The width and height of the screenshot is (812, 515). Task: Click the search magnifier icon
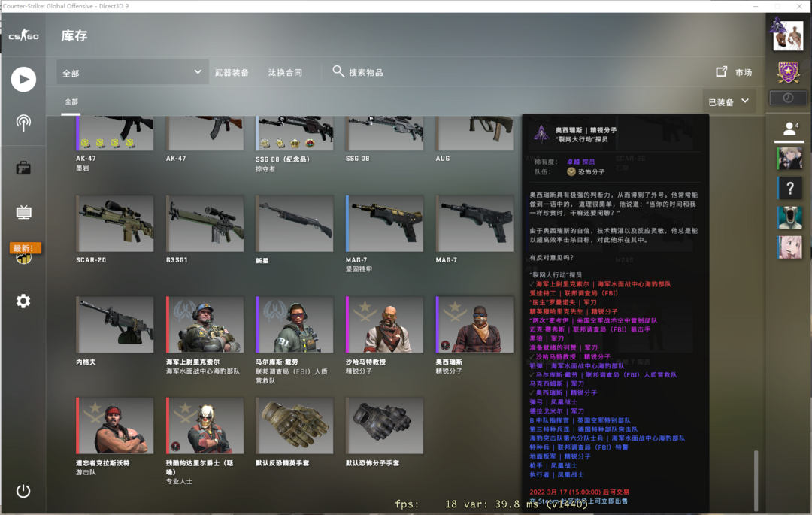point(338,71)
